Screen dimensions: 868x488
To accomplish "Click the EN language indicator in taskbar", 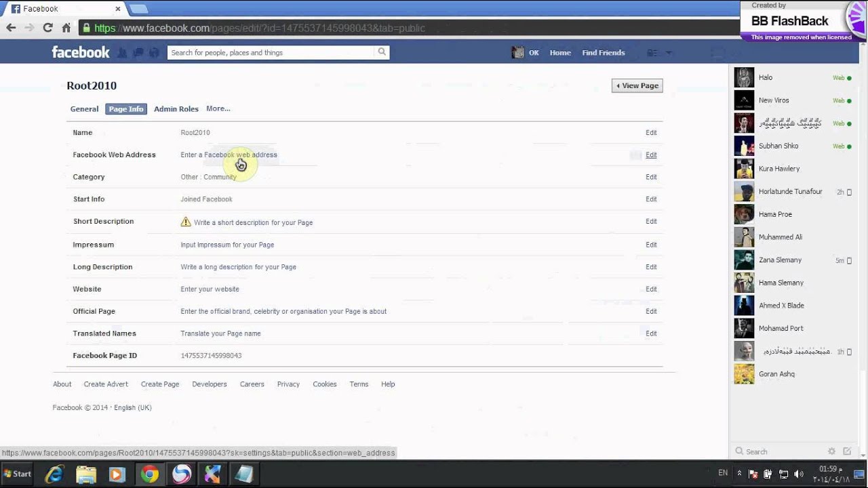I will 723,473.
